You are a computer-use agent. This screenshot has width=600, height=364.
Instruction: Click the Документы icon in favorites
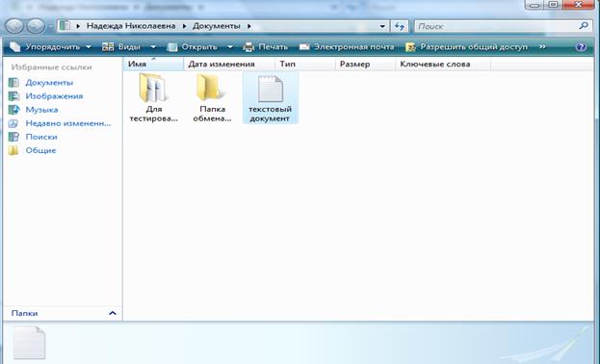(13, 83)
